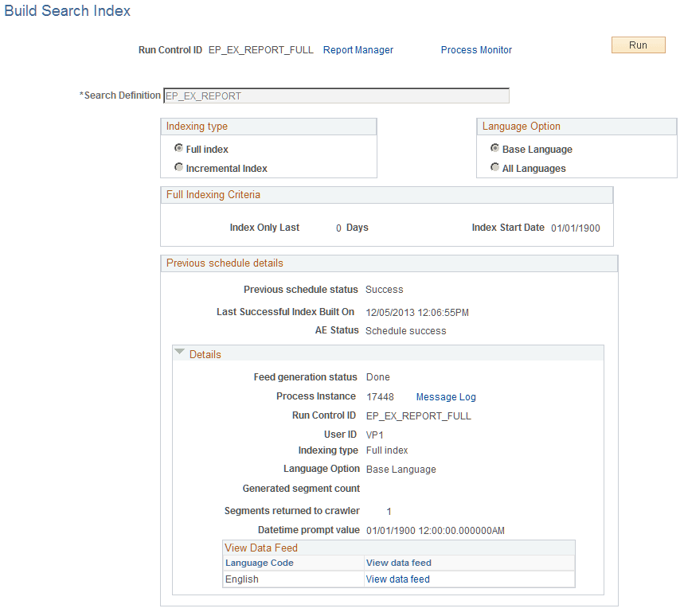Click the Language Code column header

[259, 563]
